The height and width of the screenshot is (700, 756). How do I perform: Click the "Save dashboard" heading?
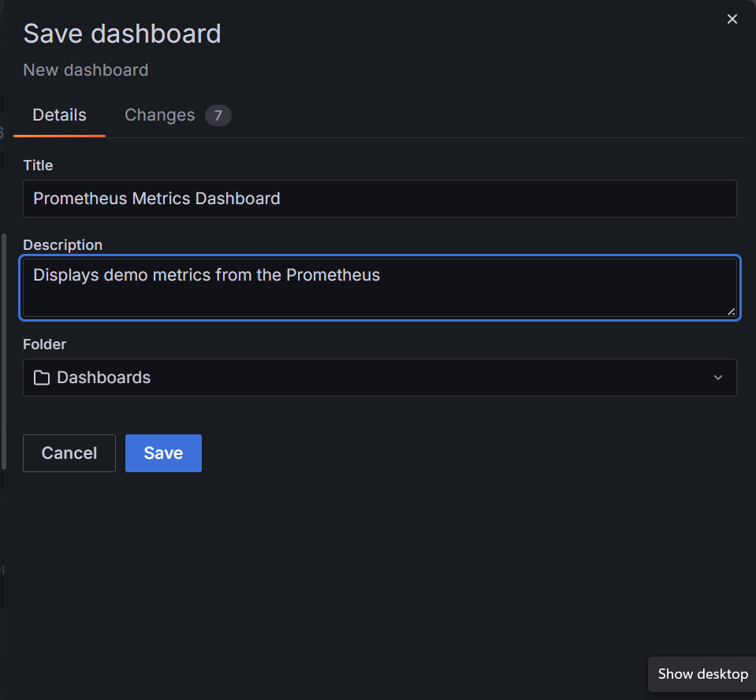pyautogui.click(x=122, y=34)
